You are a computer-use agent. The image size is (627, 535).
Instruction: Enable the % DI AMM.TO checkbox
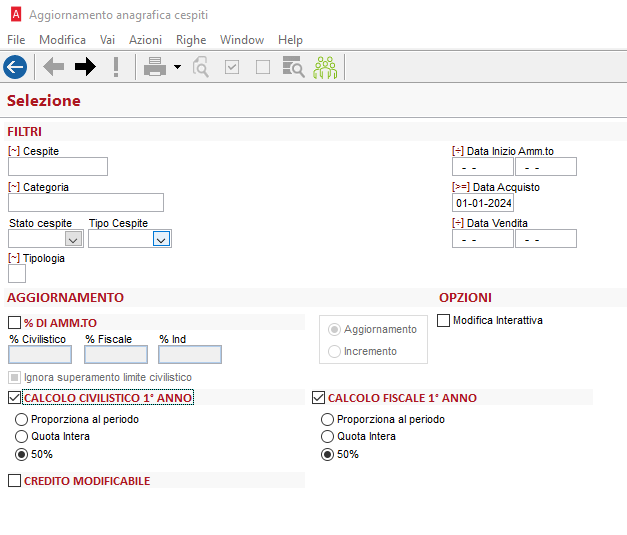(x=14, y=322)
